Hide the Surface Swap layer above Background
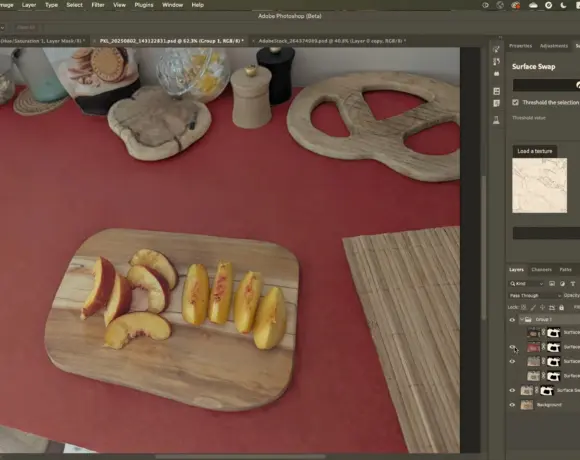The image size is (580, 460). 512,390
